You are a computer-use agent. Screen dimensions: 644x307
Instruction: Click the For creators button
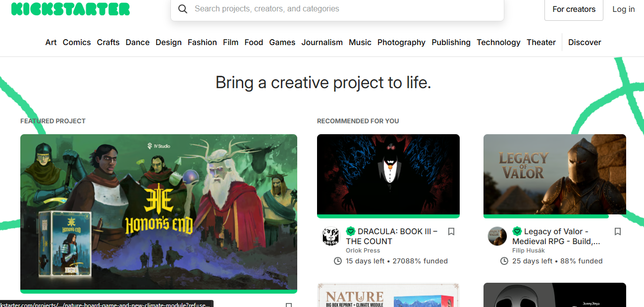[574, 9]
